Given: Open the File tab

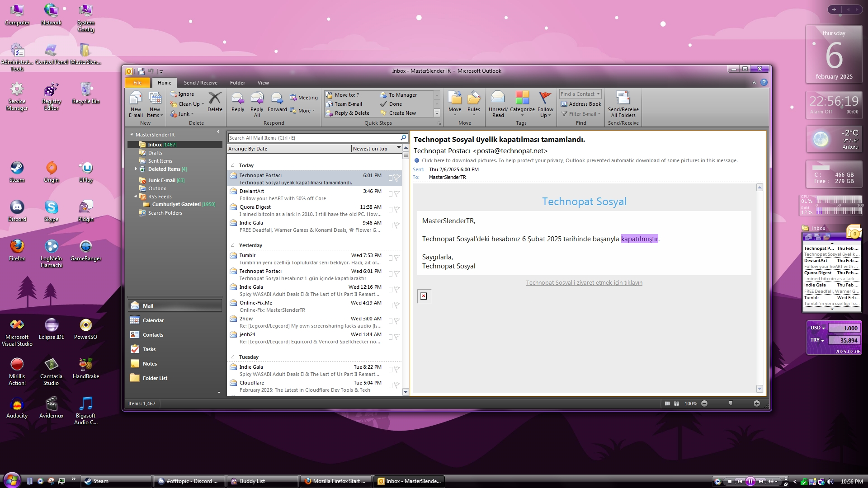Looking at the screenshot, I should [137, 83].
